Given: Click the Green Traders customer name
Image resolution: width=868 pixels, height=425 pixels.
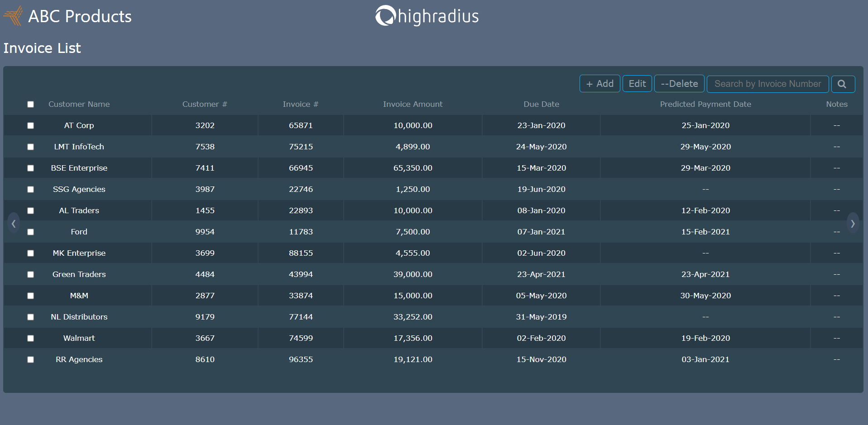Looking at the screenshot, I should tap(79, 274).
